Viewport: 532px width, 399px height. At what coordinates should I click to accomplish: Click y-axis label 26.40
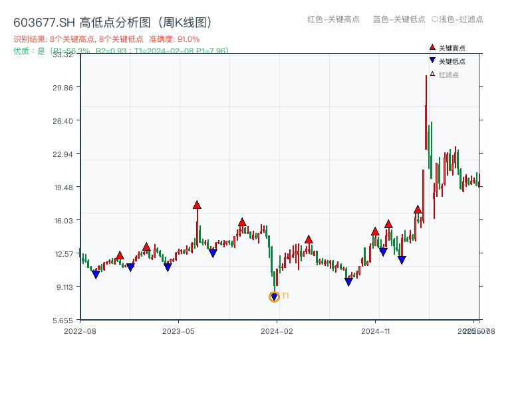click(63, 121)
